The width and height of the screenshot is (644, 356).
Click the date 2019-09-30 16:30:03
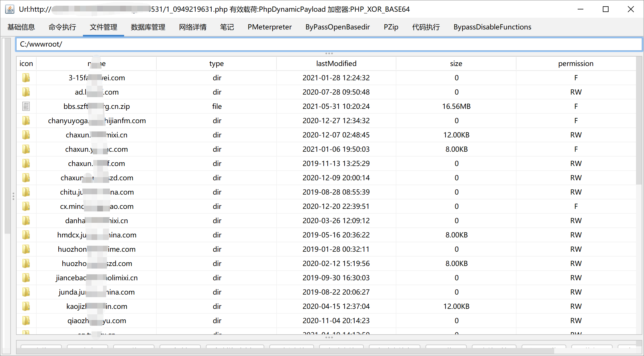tap(336, 278)
